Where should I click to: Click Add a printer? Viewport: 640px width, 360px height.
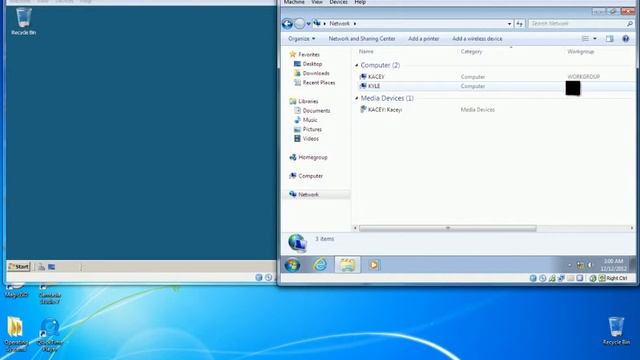pyautogui.click(x=424, y=39)
